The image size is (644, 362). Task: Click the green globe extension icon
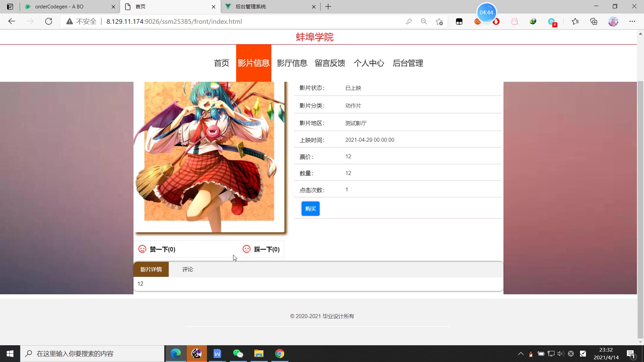pos(533,22)
